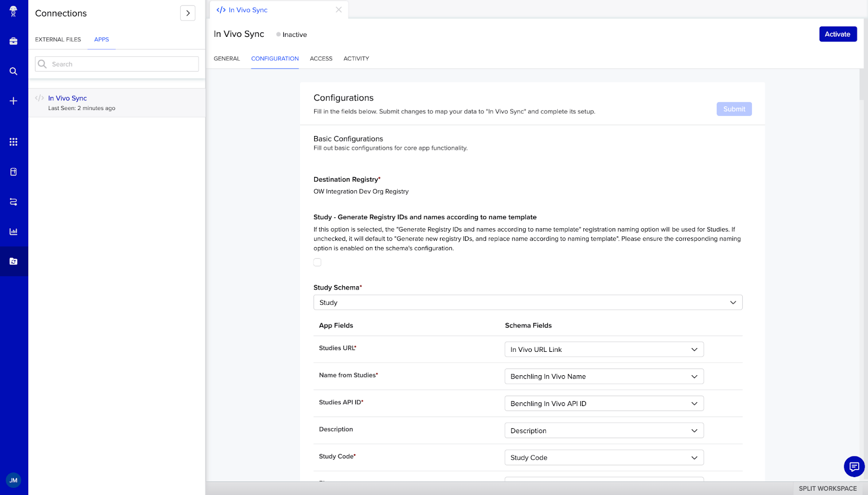
Task: Switch to the GENERAL tab
Action: (227, 59)
